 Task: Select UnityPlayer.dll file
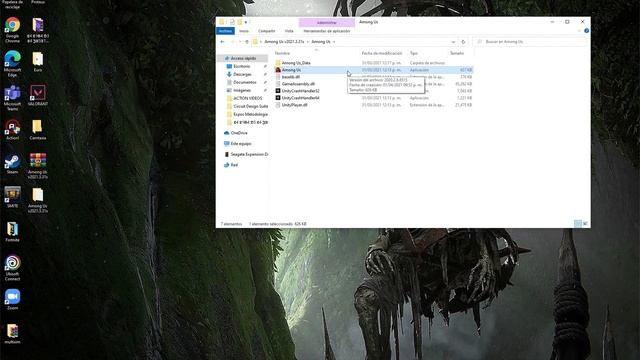coord(373,104)
